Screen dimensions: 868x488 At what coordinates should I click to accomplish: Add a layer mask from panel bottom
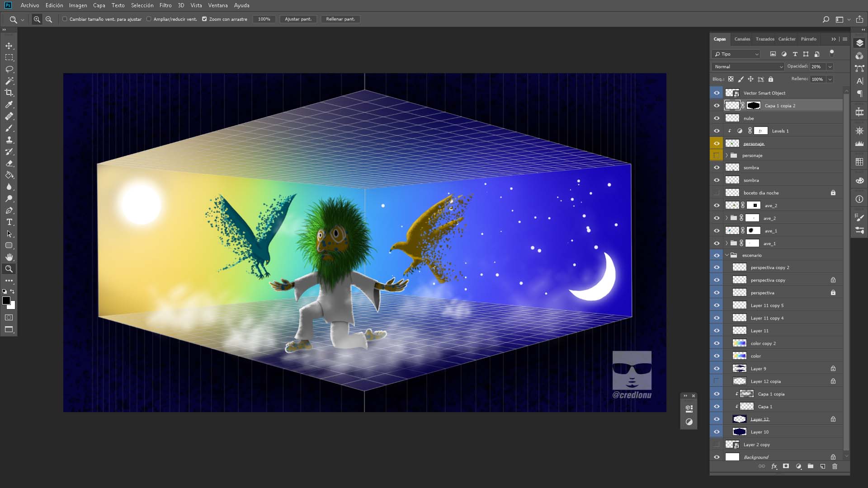[786, 466]
